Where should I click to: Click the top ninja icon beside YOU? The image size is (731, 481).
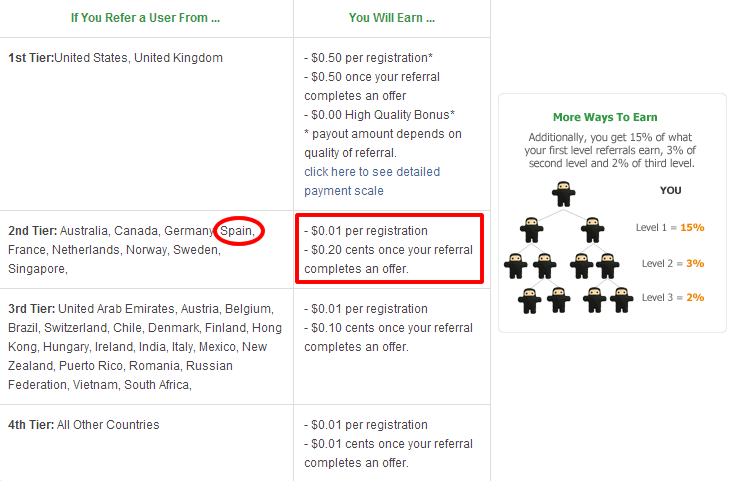[x=563, y=193]
